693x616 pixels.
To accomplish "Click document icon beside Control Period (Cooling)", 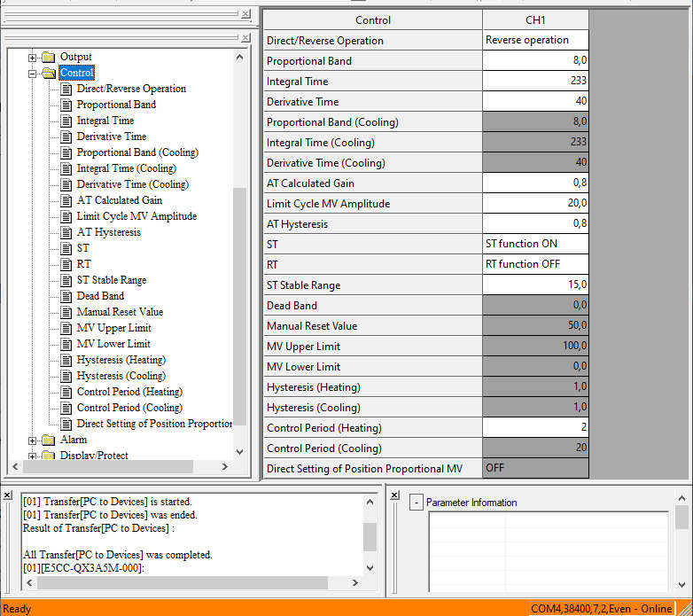I will (66, 408).
